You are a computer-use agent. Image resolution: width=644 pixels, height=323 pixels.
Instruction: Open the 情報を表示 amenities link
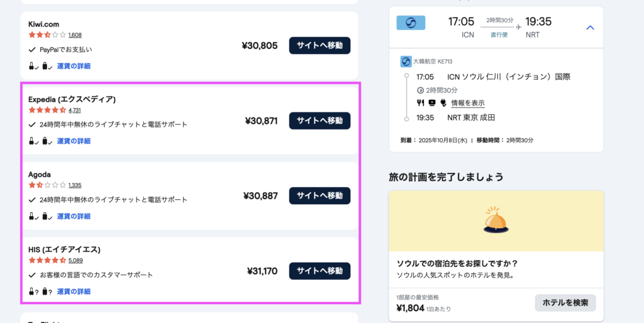pyautogui.click(x=467, y=103)
